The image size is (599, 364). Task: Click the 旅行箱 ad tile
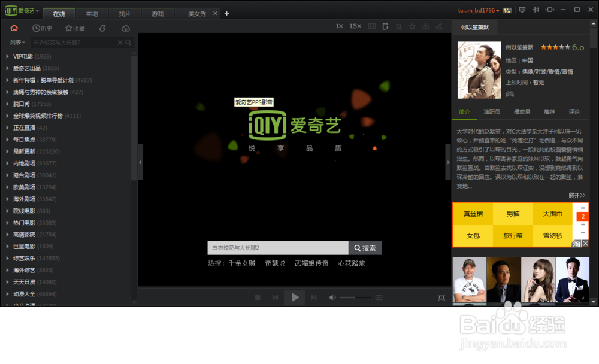(513, 236)
